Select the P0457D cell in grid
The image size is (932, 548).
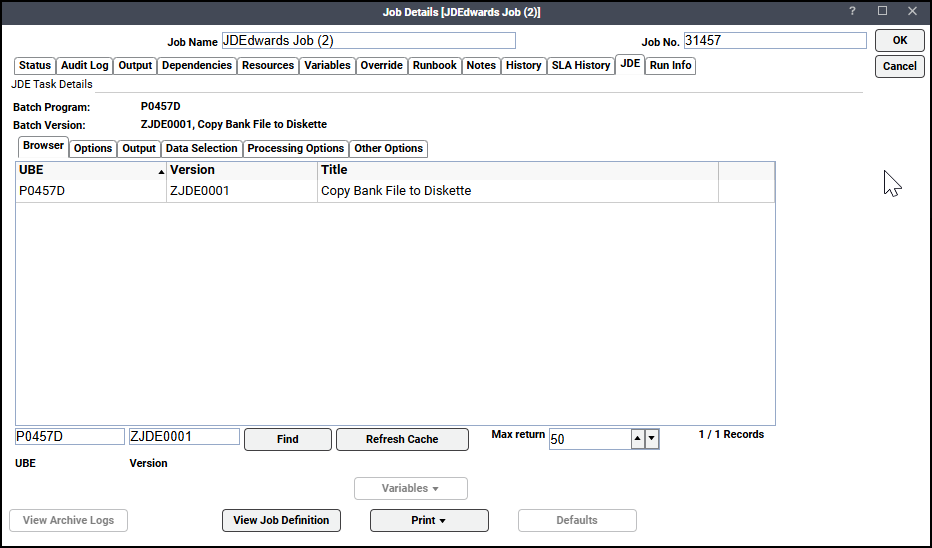pyautogui.click(x=91, y=191)
